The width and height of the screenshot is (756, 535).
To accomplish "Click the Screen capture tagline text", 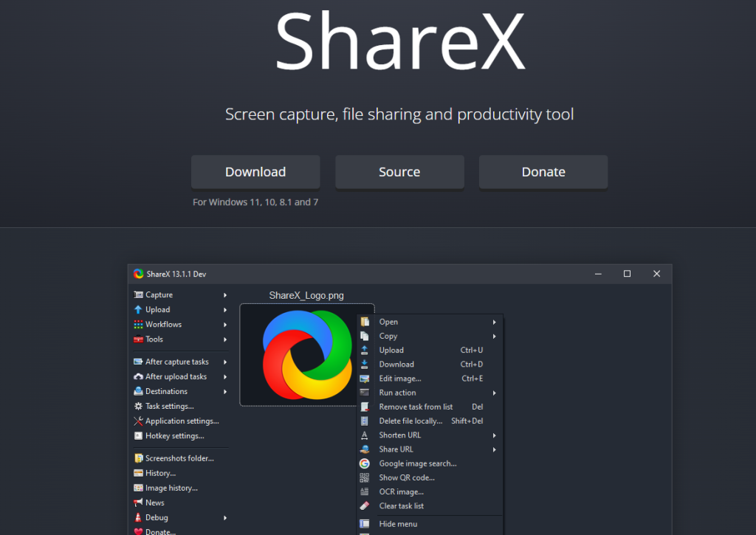I will click(x=399, y=114).
